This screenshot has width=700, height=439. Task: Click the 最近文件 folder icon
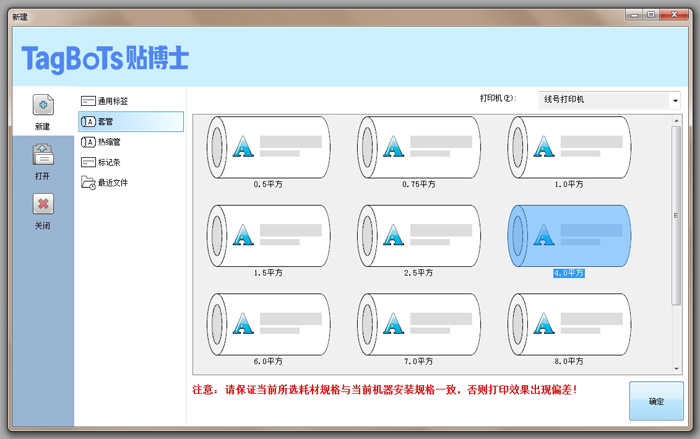88,183
